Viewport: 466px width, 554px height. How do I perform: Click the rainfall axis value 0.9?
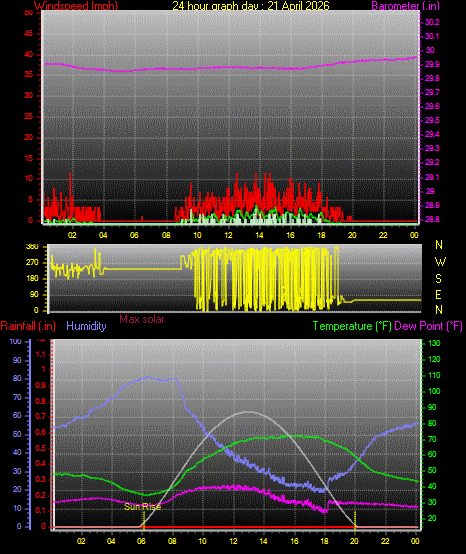41,385
